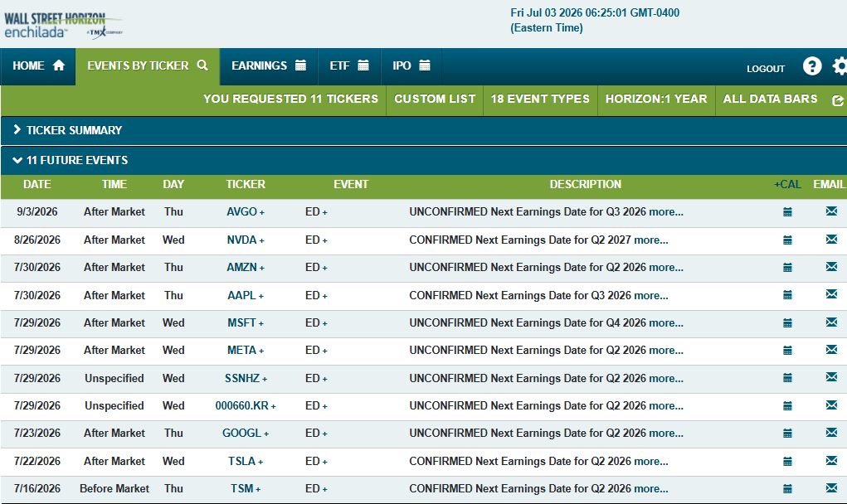Open more link in AAPL description
The image size is (847, 504).
pyautogui.click(x=651, y=296)
